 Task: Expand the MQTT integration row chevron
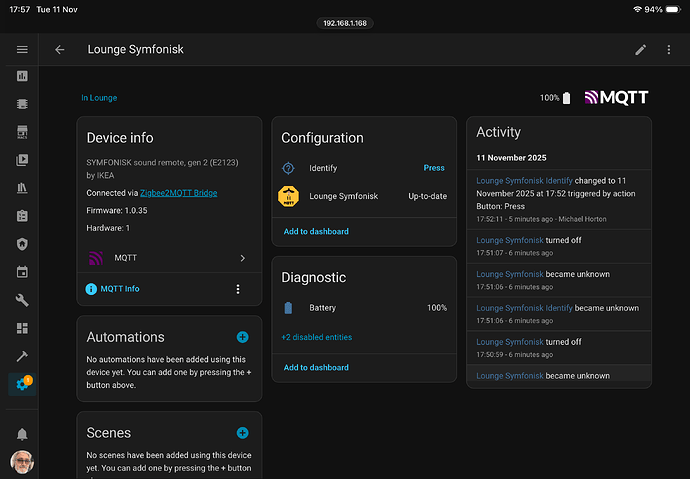[242, 258]
